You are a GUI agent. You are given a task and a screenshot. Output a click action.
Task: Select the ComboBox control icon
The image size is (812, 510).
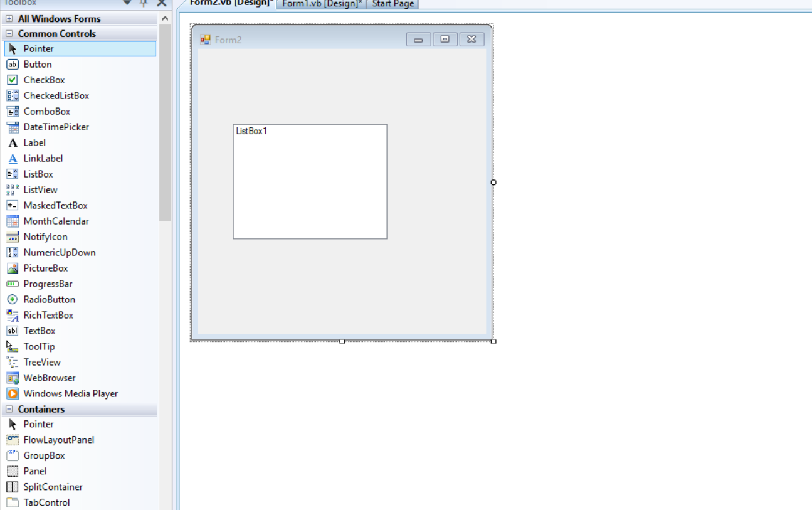point(44,111)
